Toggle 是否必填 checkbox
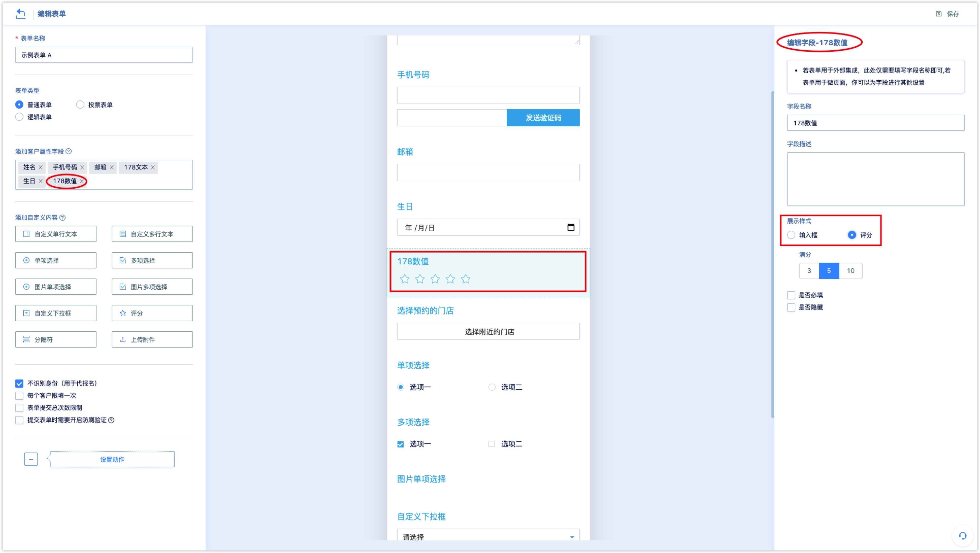The image size is (980, 553). click(791, 295)
